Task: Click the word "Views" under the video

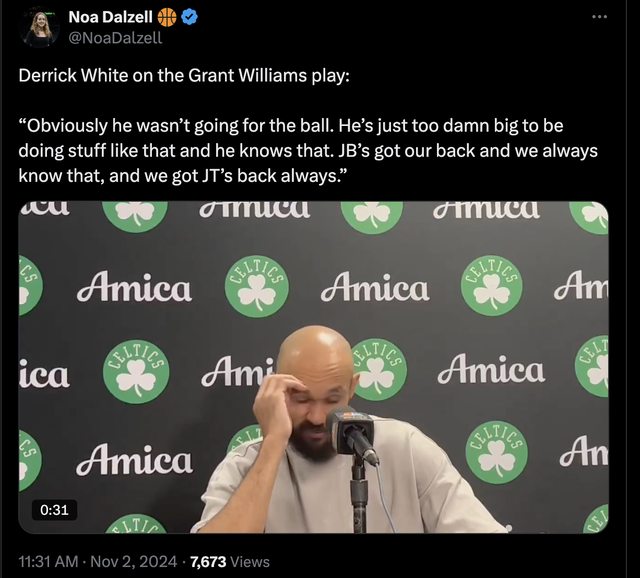Action: (x=250, y=562)
